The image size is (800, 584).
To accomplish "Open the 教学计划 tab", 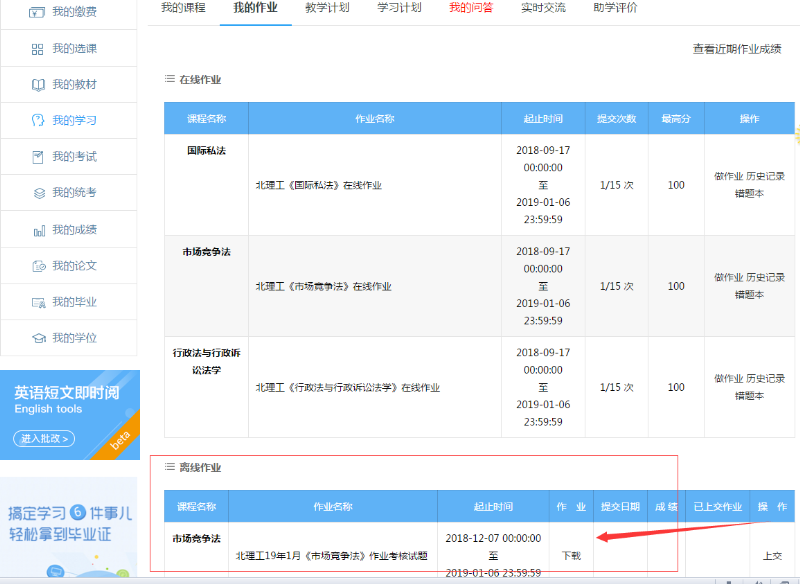I will [327, 8].
